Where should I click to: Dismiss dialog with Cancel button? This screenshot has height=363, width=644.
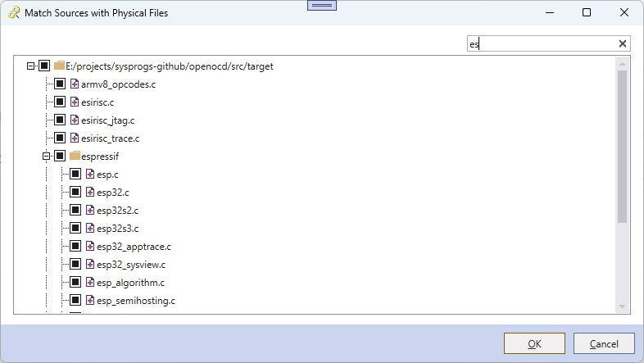coord(604,343)
